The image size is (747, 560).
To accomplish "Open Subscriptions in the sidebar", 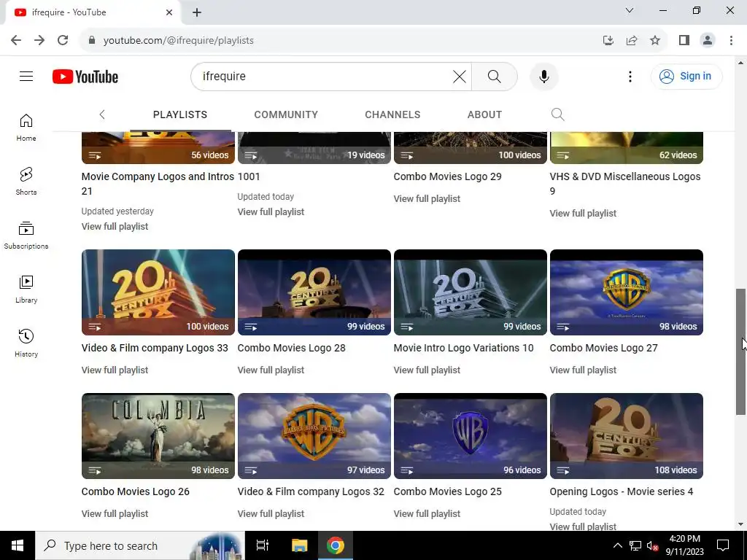I will tap(26, 236).
